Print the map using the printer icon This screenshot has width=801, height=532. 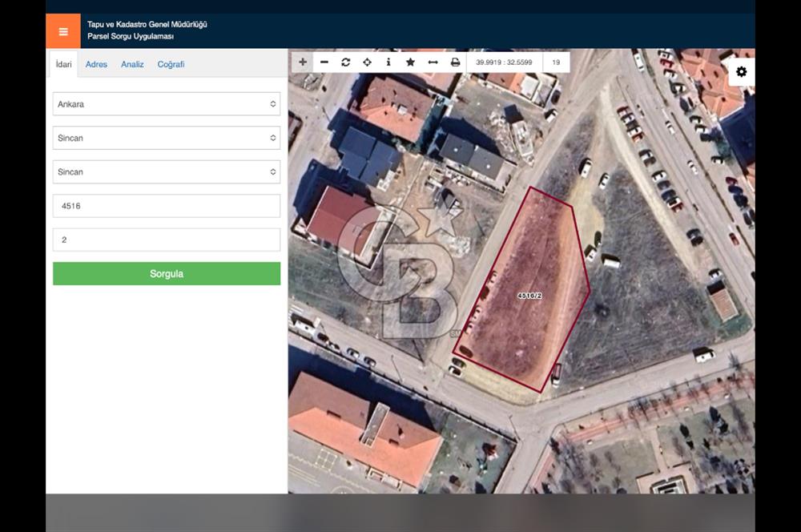[x=455, y=62]
